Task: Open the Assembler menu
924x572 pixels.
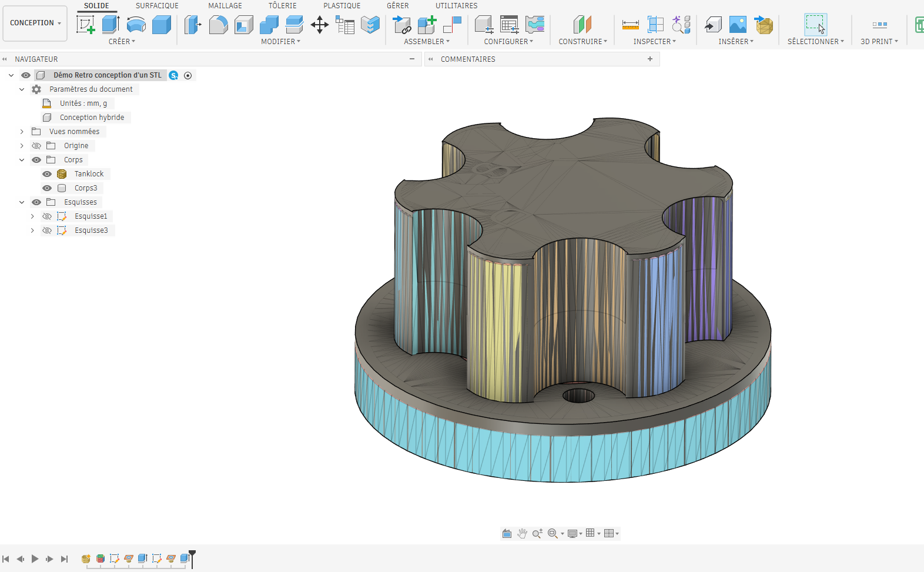Action: pyautogui.click(x=427, y=42)
